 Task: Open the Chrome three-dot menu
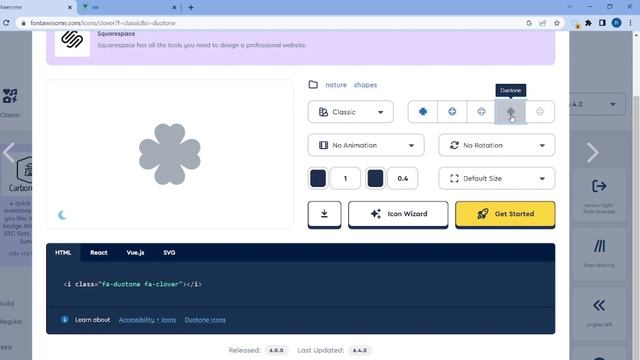click(x=630, y=23)
